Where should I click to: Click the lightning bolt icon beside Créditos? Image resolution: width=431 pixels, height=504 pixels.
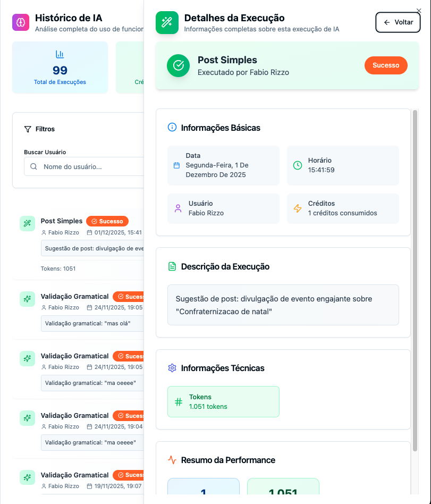(x=298, y=208)
